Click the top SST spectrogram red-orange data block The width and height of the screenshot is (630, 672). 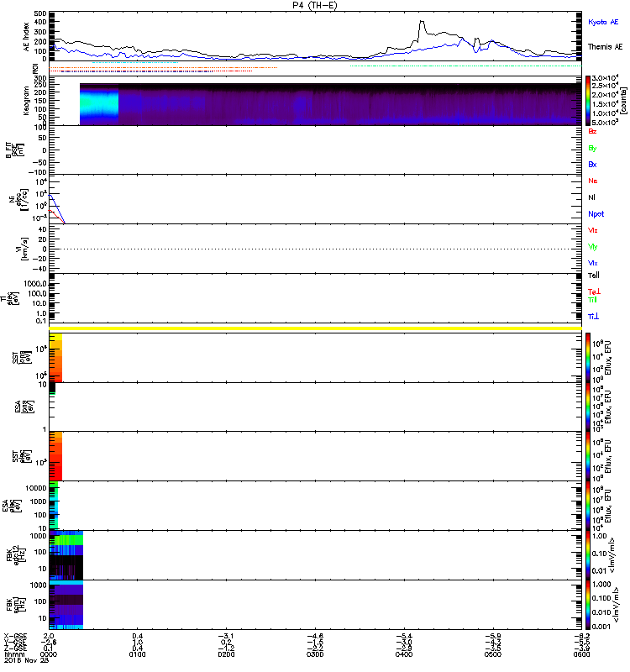pyautogui.click(x=56, y=357)
